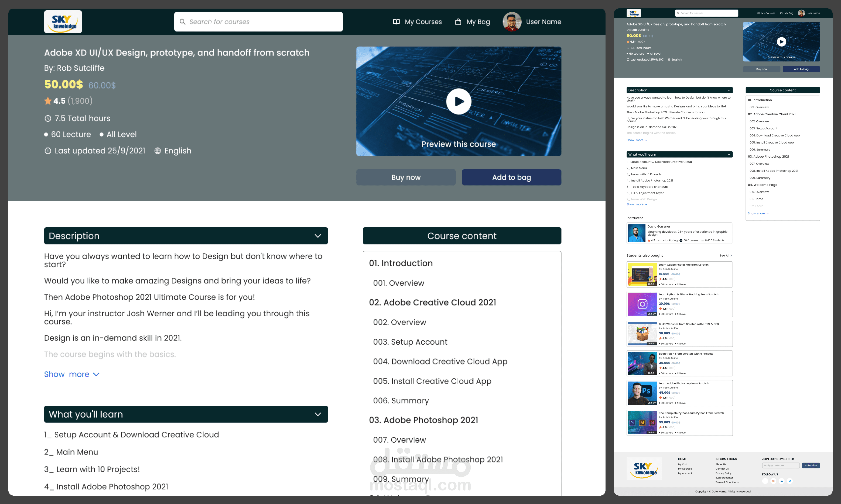841x504 pixels.
Task: Play the course preview video
Action: [459, 101]
